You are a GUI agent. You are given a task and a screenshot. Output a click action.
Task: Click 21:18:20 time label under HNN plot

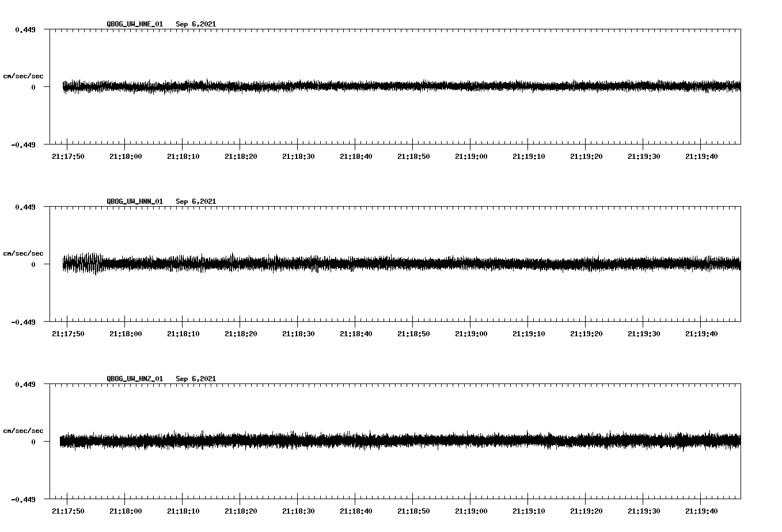[x=241, y=334]
